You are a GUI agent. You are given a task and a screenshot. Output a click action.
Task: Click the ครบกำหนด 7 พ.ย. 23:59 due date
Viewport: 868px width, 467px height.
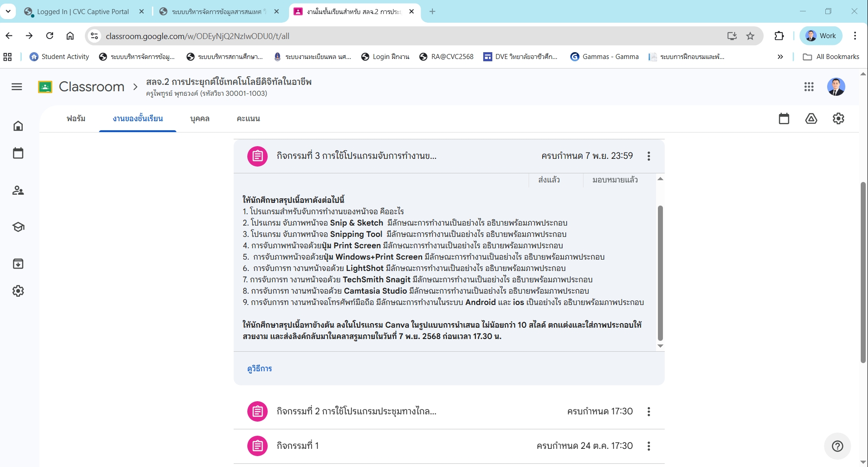[x=587, y=156]
